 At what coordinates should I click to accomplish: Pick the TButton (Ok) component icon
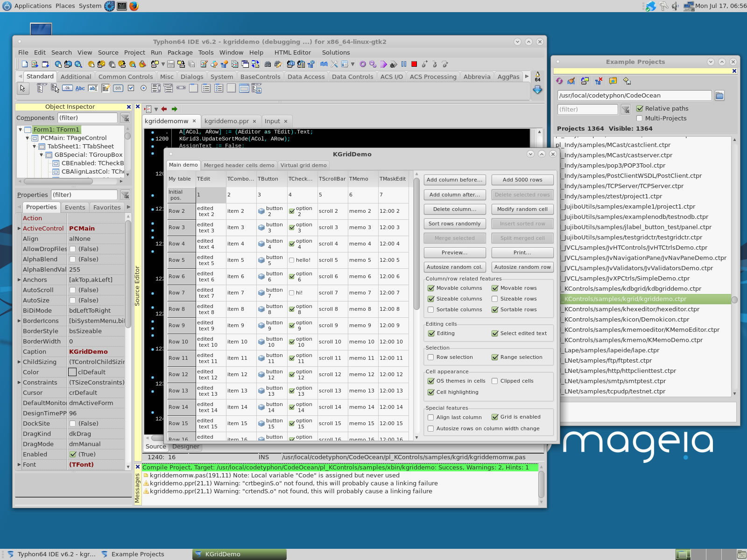67,88
